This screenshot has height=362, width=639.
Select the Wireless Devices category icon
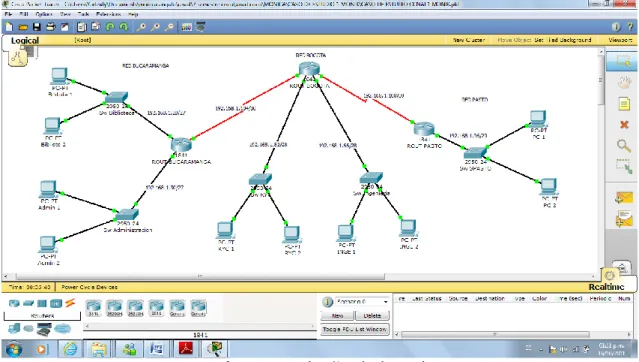click(56, 303)
